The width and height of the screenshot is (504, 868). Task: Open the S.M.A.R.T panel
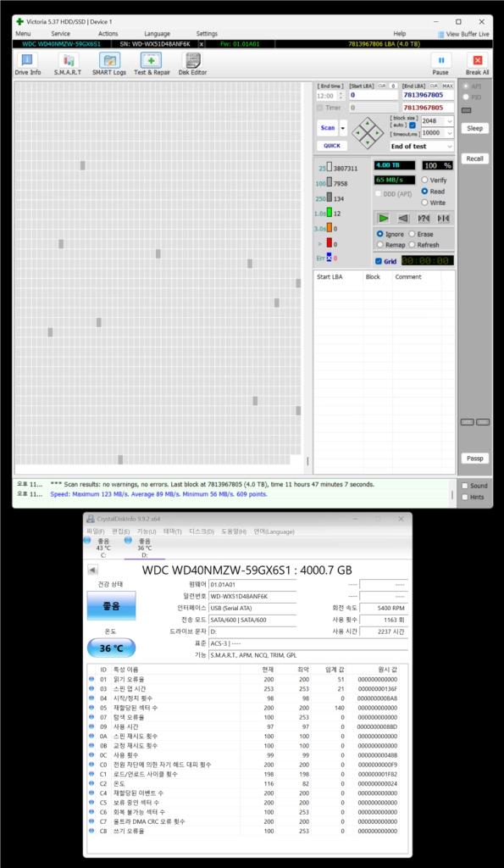pyautogui.click(x=68, y=64)
